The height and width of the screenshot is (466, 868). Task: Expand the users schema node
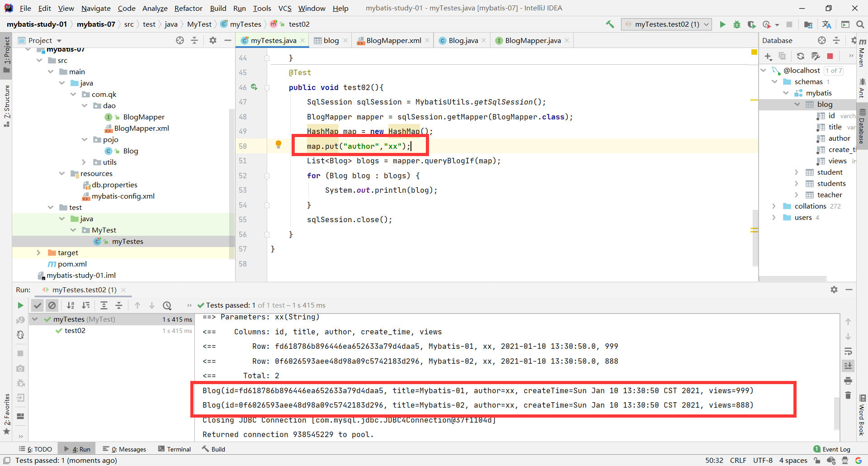(x=774, y=218)
